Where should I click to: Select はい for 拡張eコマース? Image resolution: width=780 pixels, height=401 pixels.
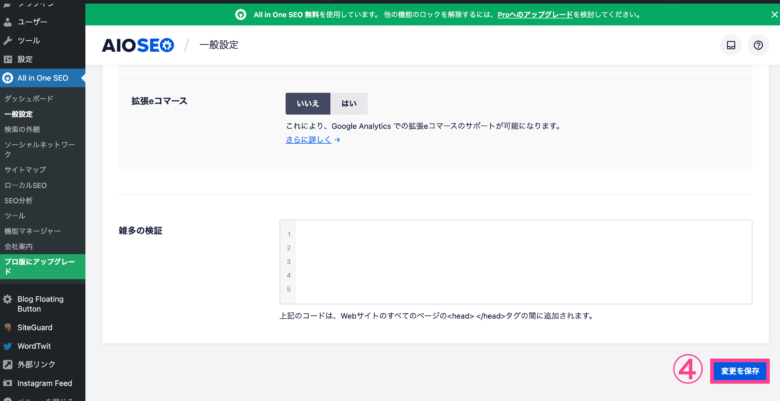tap(349, 103)
